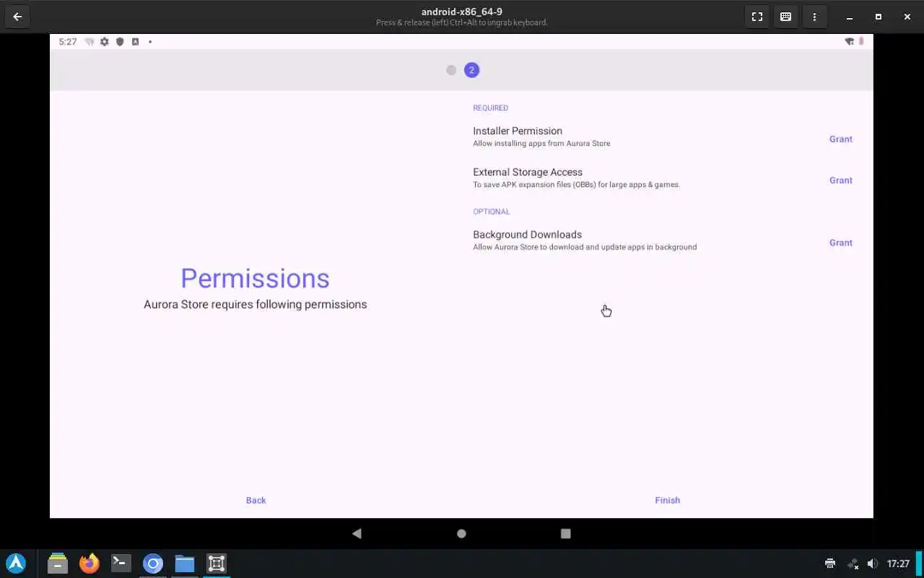Select the first step indicator dot
Viewport: 924px width, 578px height.
click(451, 70)
